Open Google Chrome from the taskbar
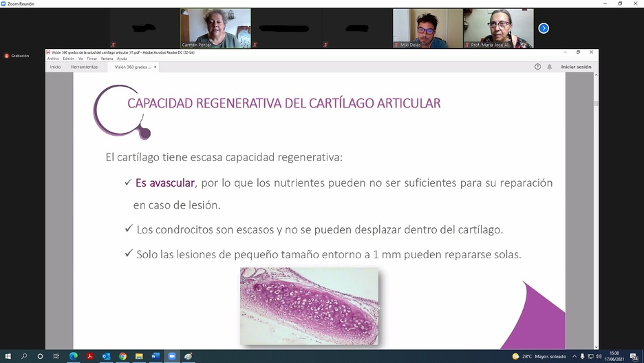 122,356
